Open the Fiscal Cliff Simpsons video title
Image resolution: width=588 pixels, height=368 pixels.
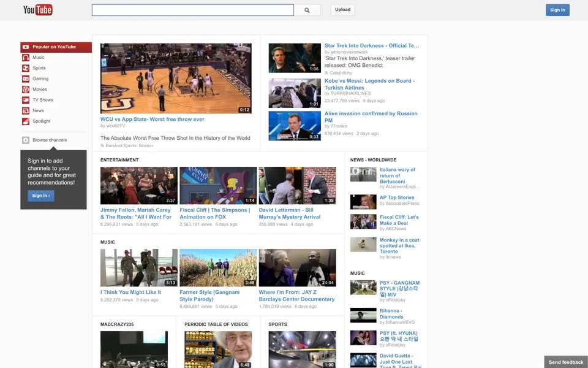point(215,213)
